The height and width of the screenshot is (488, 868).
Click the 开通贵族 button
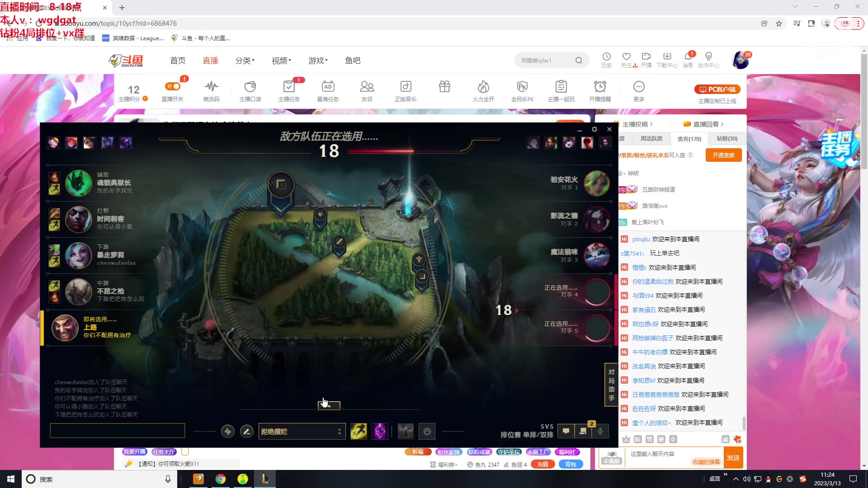(x=723, y=155)
